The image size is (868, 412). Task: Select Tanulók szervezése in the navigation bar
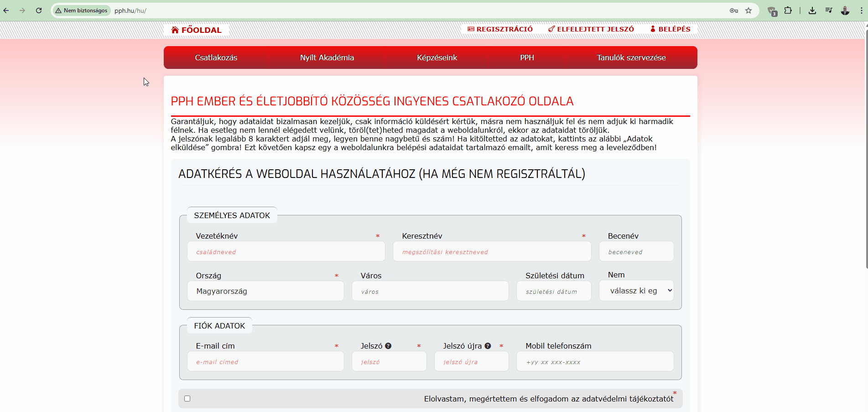click(x=631, y=57)
